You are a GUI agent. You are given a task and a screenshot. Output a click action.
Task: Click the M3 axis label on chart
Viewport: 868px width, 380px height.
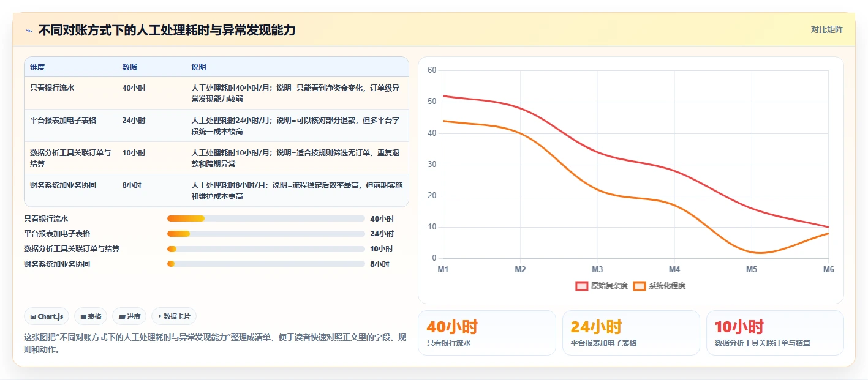point(597,269)
